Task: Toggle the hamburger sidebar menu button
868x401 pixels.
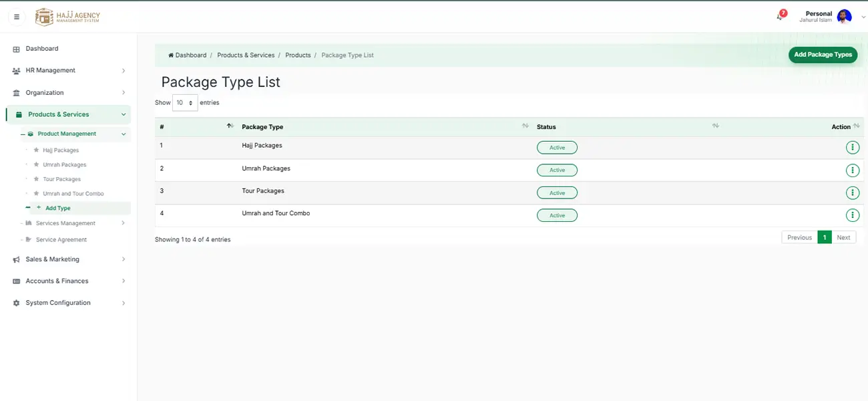Action: point(17,17)
